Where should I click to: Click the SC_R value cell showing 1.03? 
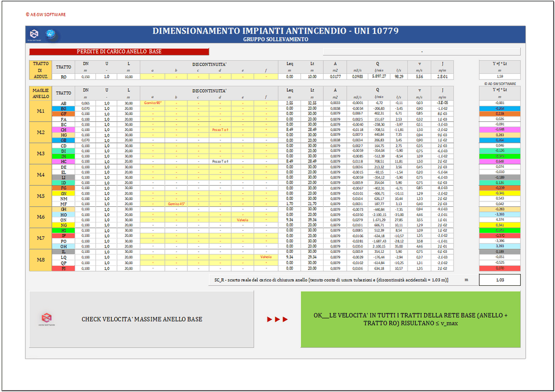point(499,280)
